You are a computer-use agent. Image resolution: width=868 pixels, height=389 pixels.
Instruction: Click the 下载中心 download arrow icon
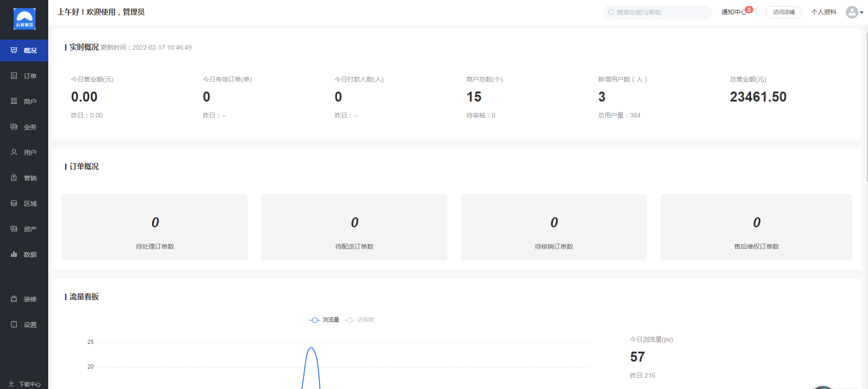point(11,384)
